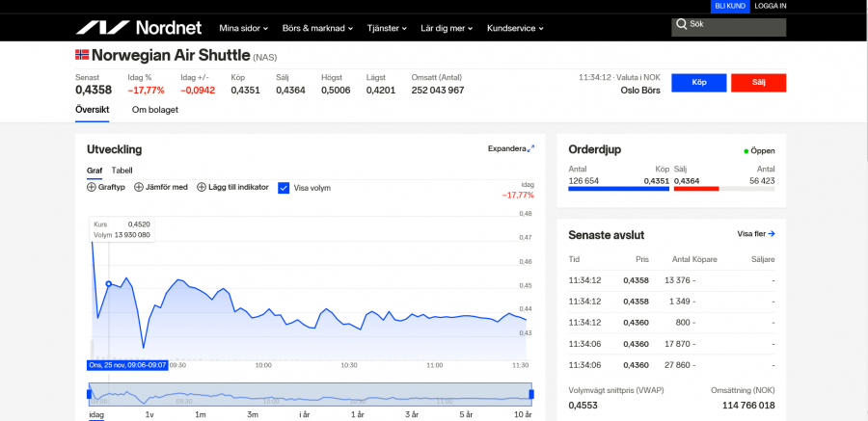Click the Nordnet logo
The width and height of the screenshot is (868, 421).
pyautogui.click(x=135, y=27)
